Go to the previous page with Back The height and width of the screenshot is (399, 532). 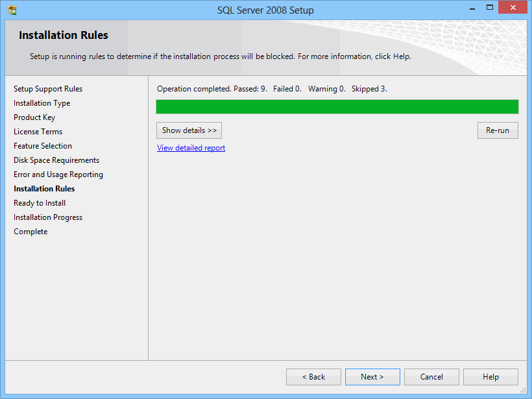[x=313, y=377]
